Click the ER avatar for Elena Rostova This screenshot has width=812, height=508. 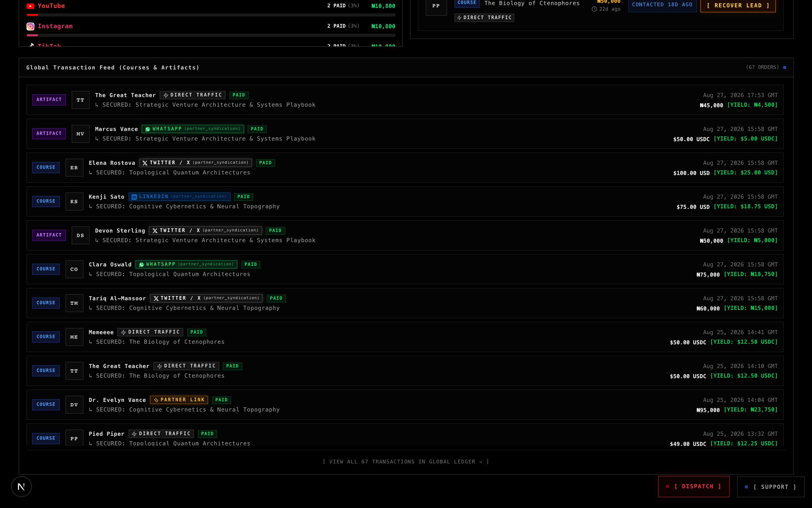click(x=74, y=168)
